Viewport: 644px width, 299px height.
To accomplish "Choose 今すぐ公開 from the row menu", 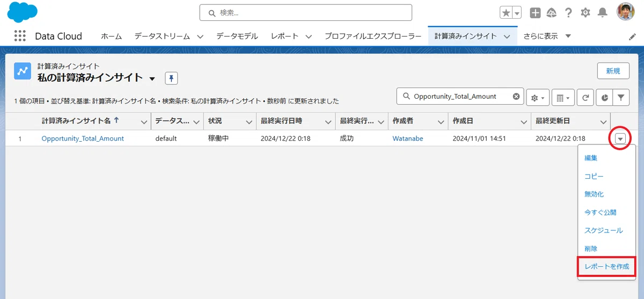I will [600, 213].
